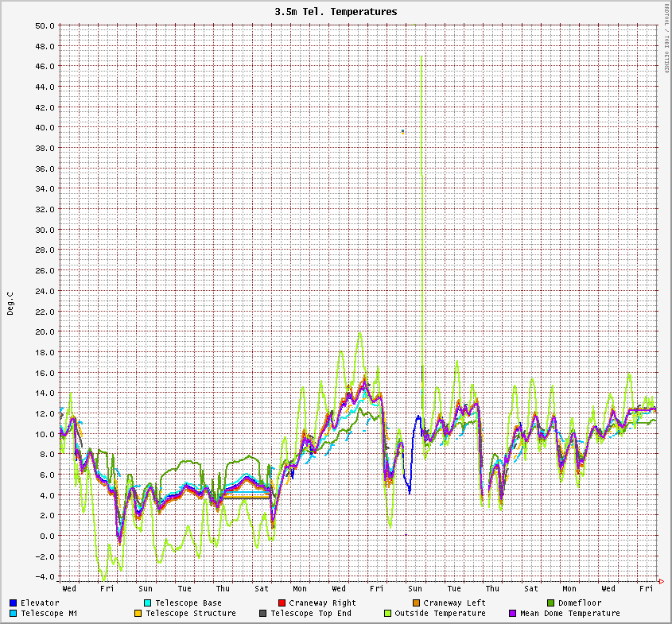Click the purple Mean Dome Temperature swatch

coord(512,614)
